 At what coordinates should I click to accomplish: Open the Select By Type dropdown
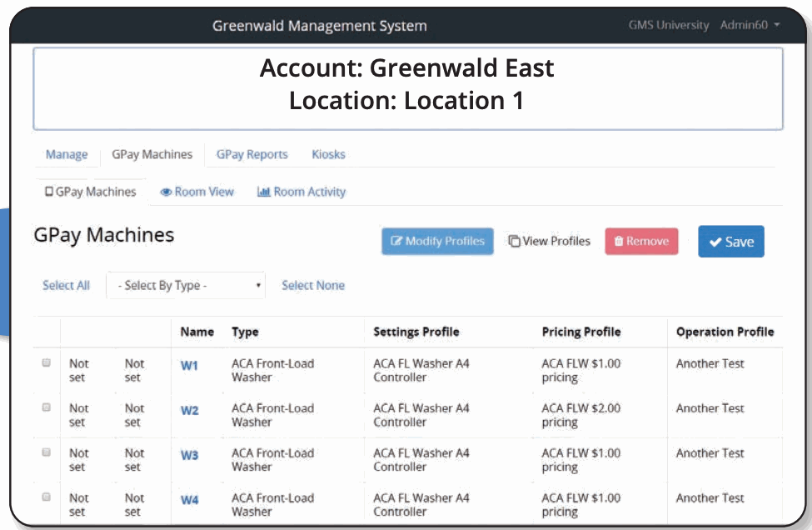coord(186,286)
